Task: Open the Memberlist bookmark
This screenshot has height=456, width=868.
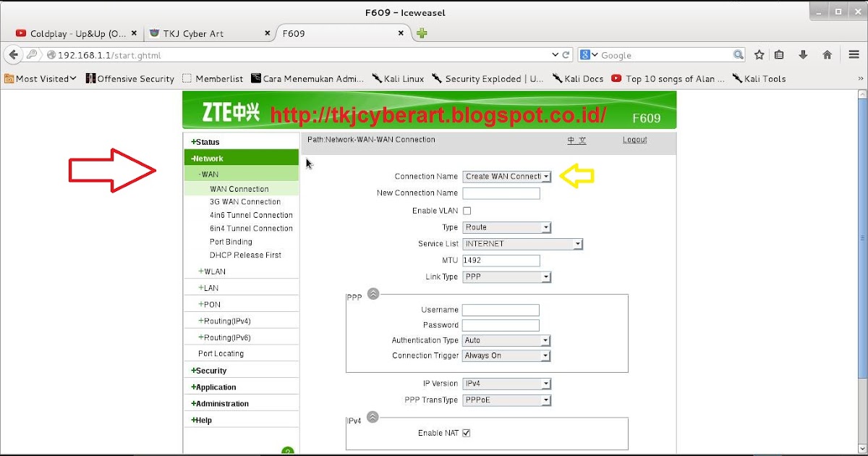Action: pos(213,79)
